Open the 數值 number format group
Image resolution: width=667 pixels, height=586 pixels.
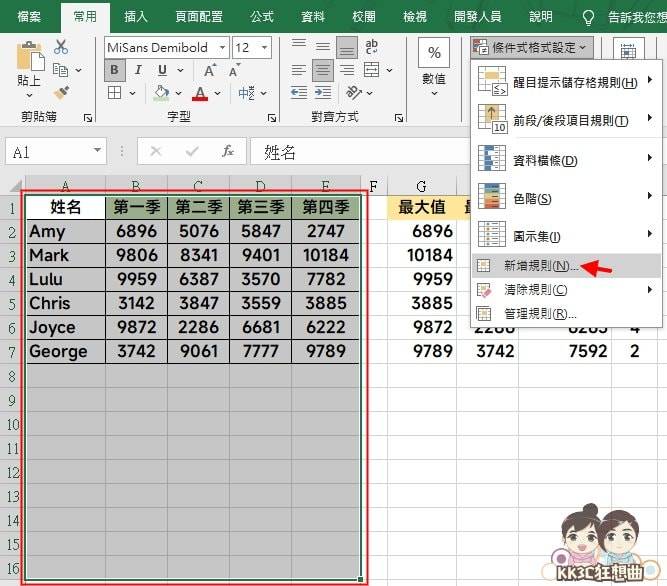[434, 68]
